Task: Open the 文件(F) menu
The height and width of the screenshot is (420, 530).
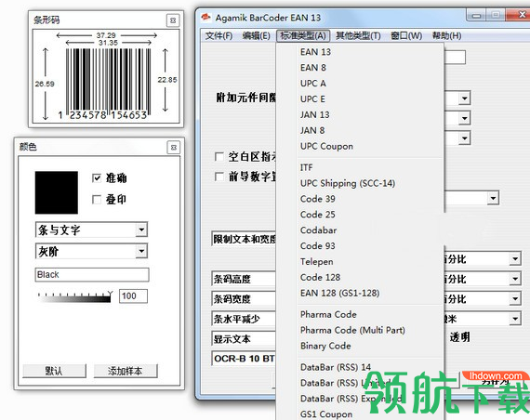Action: point(219,35)
